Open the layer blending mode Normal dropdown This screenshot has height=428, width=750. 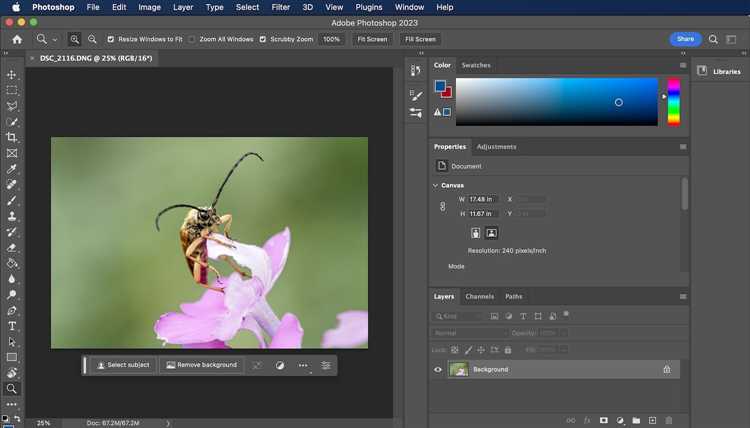pyautogui.click(x=469, y=333)
